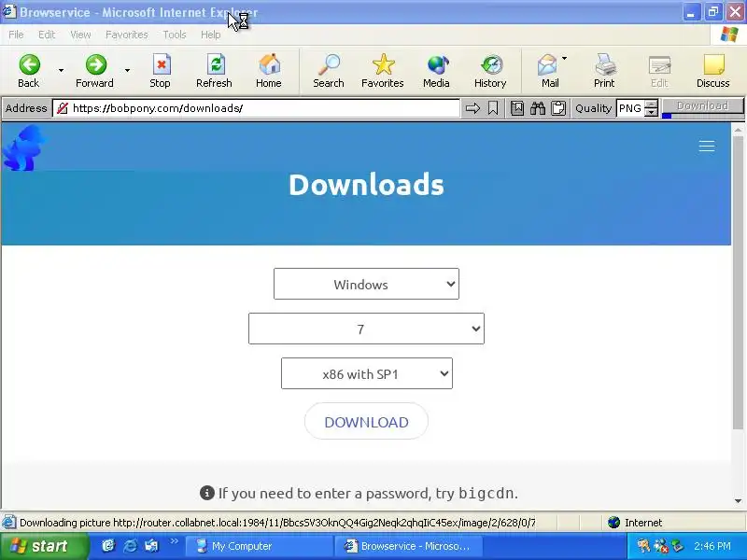This screenshot has height=560, width=747.
Task: Click the Discuss toolbar icon
Action: (713, 71)
